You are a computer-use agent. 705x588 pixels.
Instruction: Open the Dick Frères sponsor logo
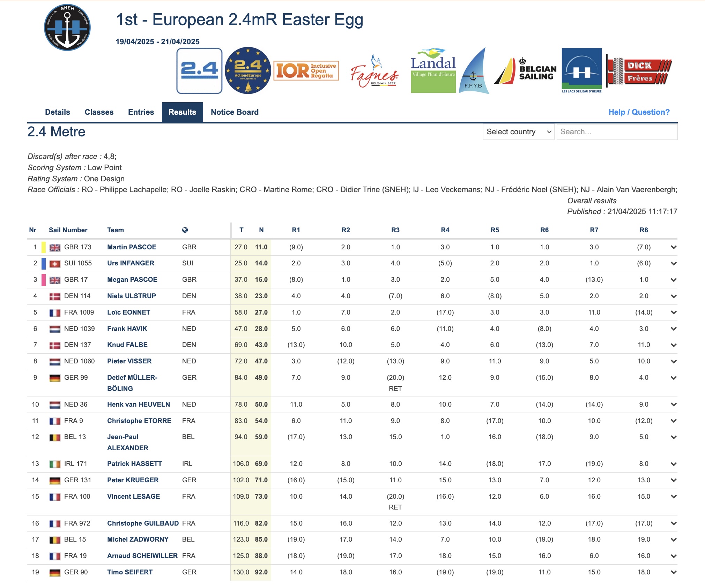639,71
